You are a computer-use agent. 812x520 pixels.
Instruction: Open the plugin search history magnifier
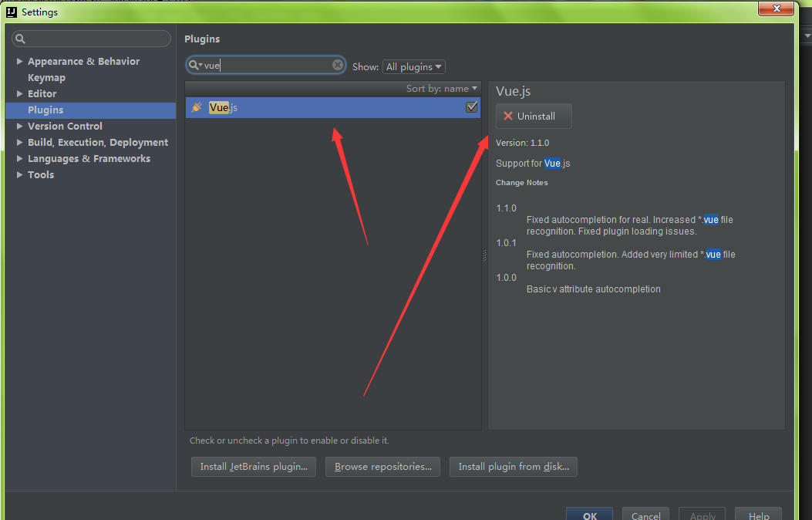(195, 65)
